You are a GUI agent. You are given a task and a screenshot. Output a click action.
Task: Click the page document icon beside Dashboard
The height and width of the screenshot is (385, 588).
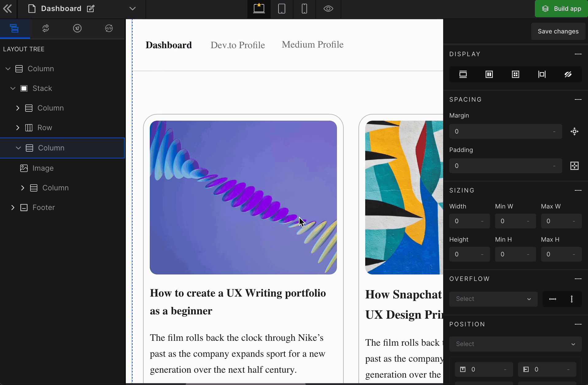[32, 9]
